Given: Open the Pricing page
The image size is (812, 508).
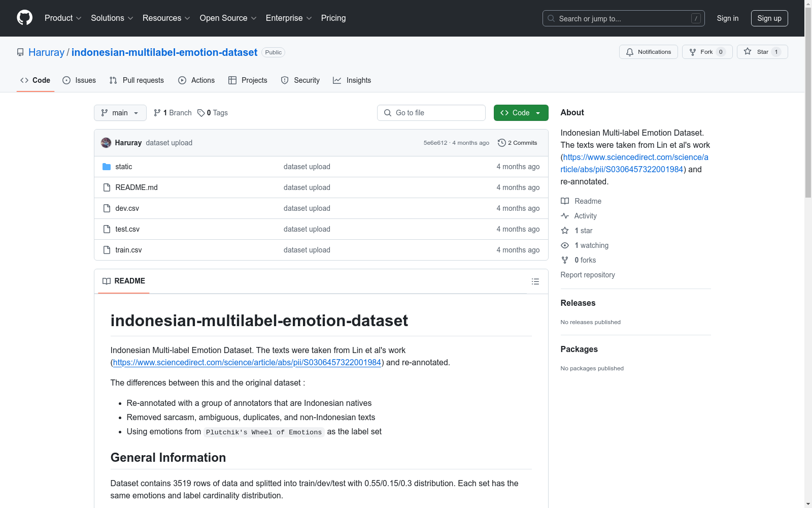Looking at the screenshot, I should [x=333, y=18].
